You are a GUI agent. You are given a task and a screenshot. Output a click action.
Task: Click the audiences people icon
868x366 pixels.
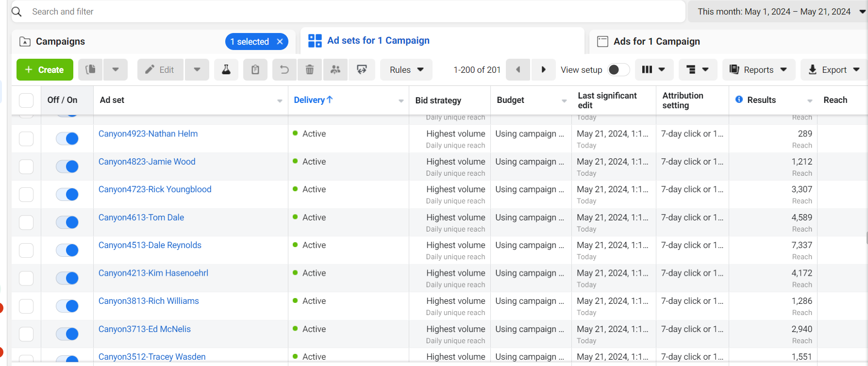tap(335, 70)
